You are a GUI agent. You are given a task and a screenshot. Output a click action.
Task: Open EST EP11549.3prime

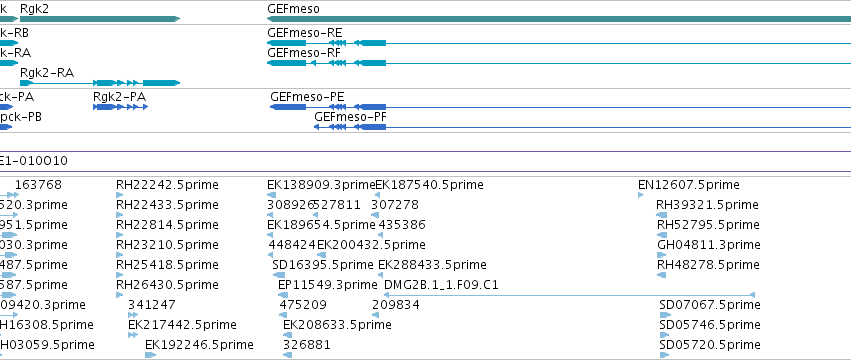click(327, 285)
